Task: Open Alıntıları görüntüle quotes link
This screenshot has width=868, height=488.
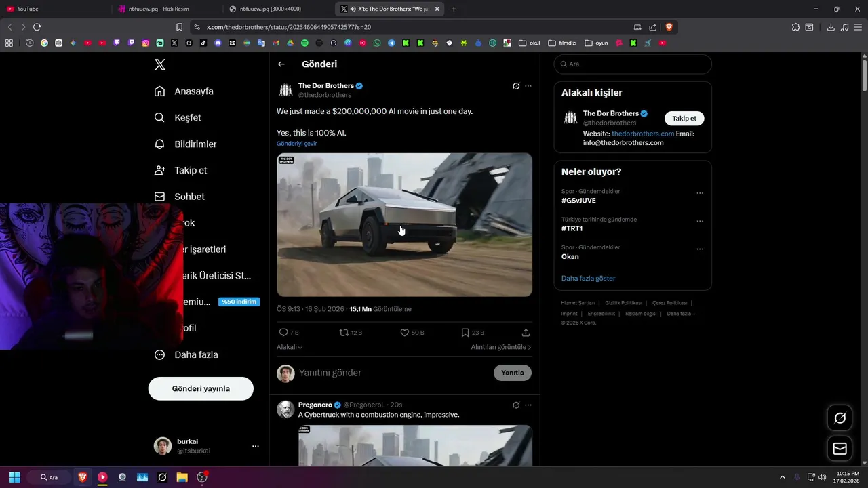Action: (x=501, y=347)
